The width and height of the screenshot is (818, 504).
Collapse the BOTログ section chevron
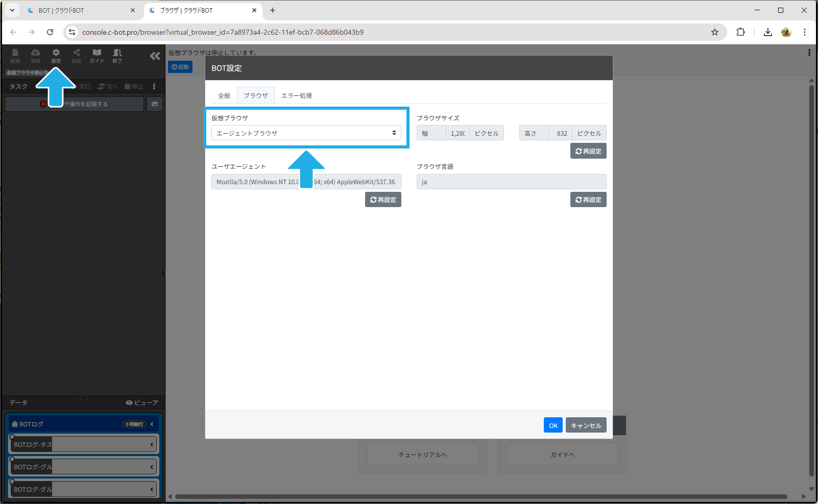pyautogui.click(x=152, y=424)
